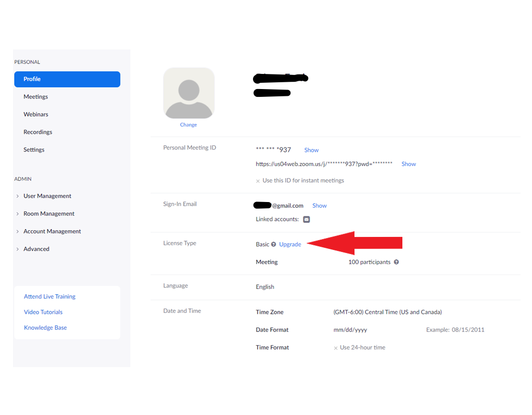Click the X beside Use this ID option
The image size is (532, 415).
coord(258,180)
